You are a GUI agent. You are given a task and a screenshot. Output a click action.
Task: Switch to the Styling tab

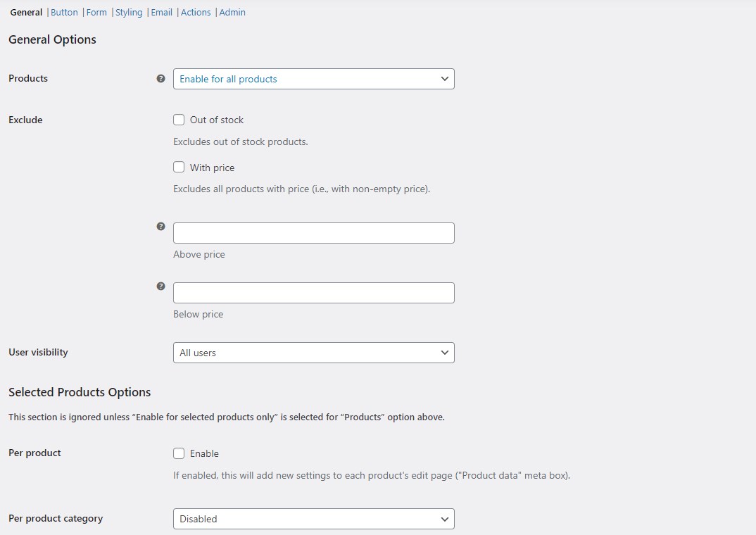(x=129, y=12)
